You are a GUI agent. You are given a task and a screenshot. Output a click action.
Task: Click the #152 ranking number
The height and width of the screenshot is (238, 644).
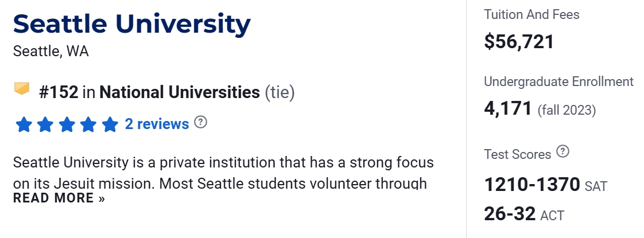pos(59,92)
